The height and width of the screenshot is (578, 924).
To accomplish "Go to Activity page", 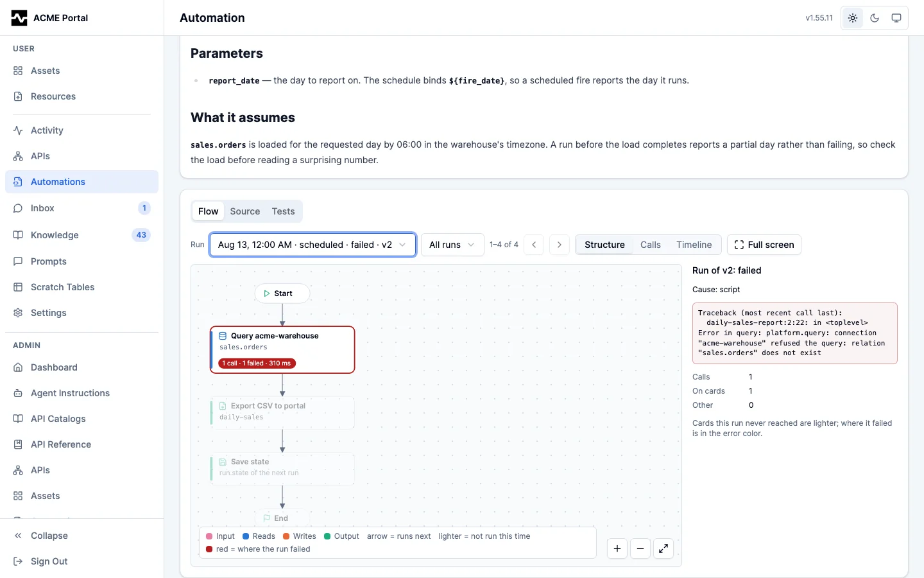I will pos(81,130).
